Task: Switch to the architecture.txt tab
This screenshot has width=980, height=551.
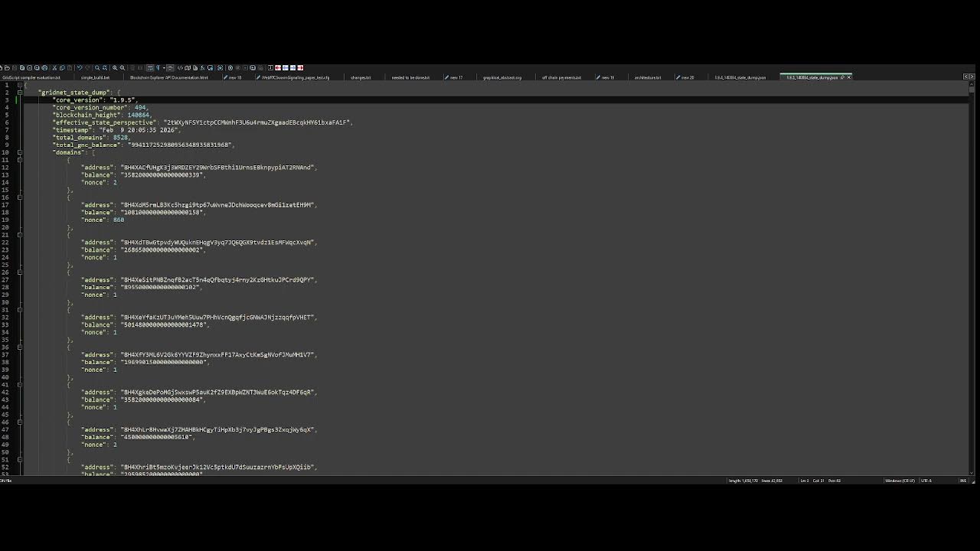Action: tap(647, 77)
